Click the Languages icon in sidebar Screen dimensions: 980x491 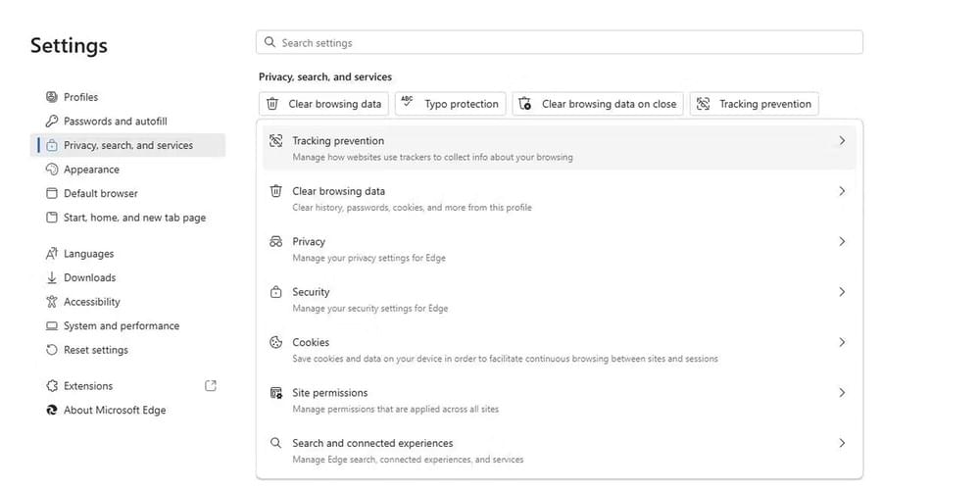[x=52, y=254]
